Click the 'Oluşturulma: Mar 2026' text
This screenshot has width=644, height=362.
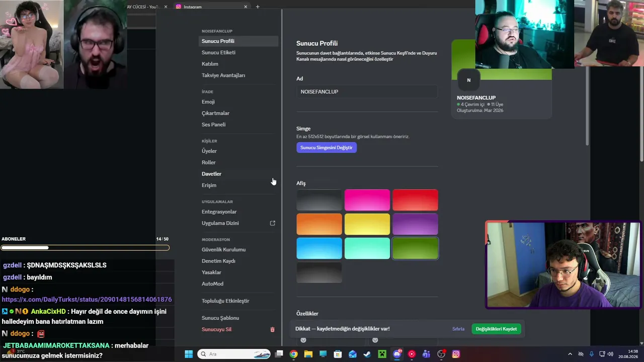tap(480, 111)
